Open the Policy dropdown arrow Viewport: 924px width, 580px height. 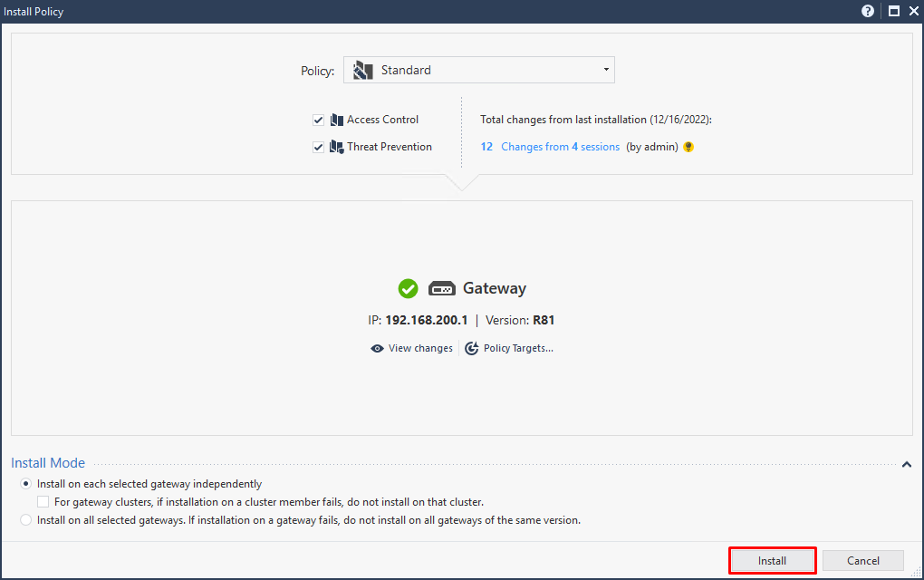pos(605,69)
